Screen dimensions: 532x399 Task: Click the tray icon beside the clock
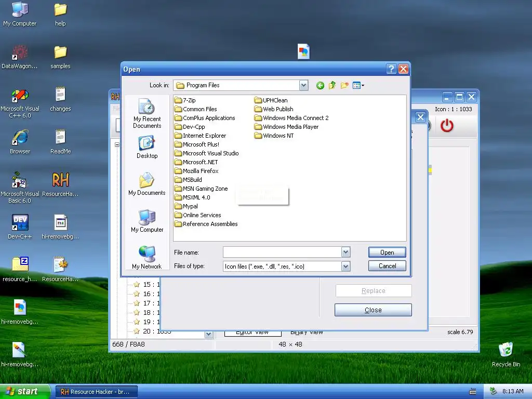pyautogui.click(x=494, y=391)
